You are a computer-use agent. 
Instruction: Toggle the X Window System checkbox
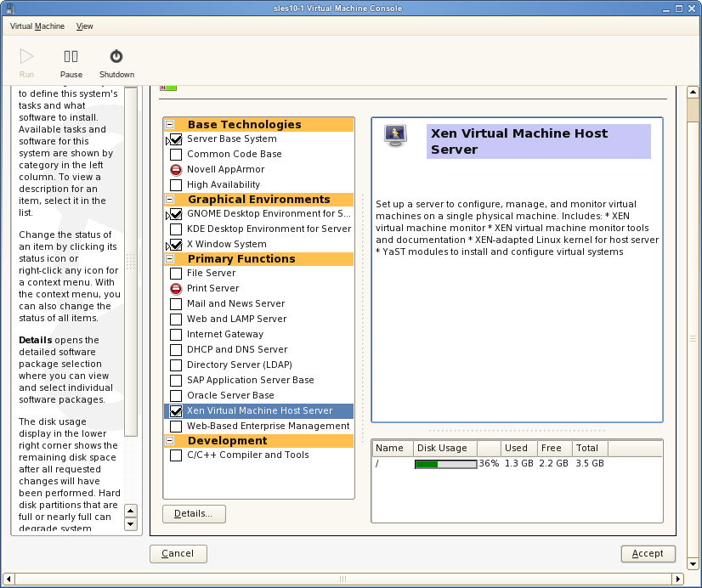176,245
